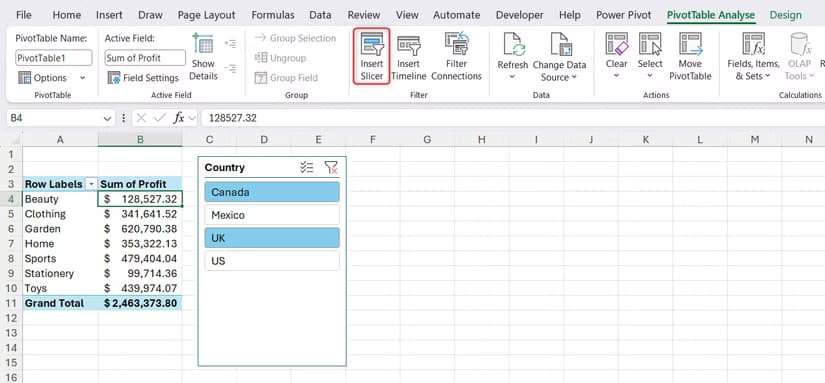Switch to the Page Layout tab
The image size is (825, 383).
pos(206,15)
